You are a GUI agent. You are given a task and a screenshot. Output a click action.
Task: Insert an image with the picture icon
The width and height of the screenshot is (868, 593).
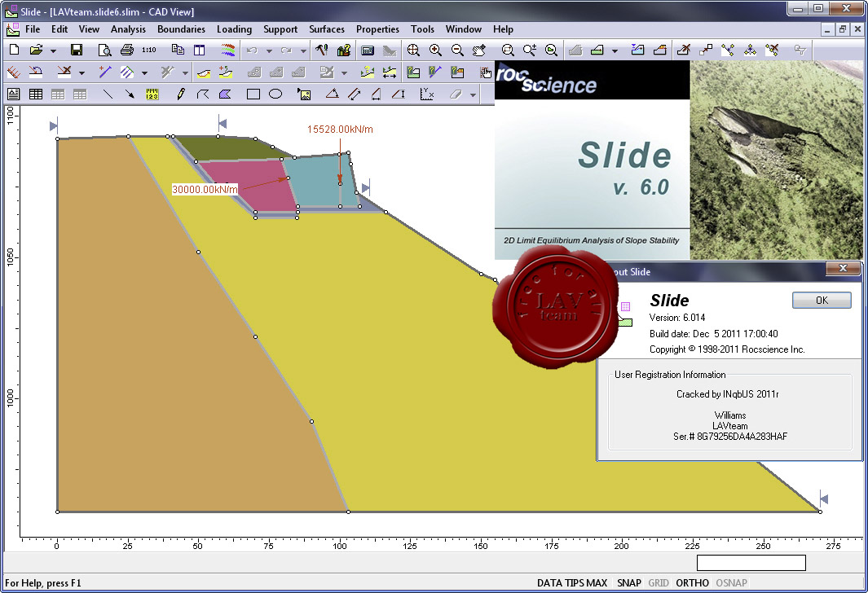pos(304,94)
